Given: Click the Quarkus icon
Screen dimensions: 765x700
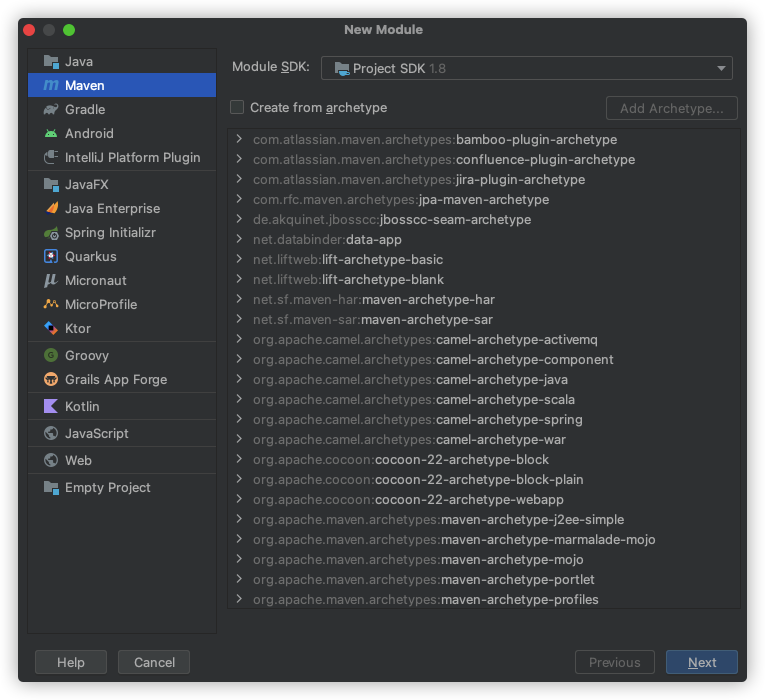Looking at the screenshot, I should pyautogui.click(x=51, y=256).
